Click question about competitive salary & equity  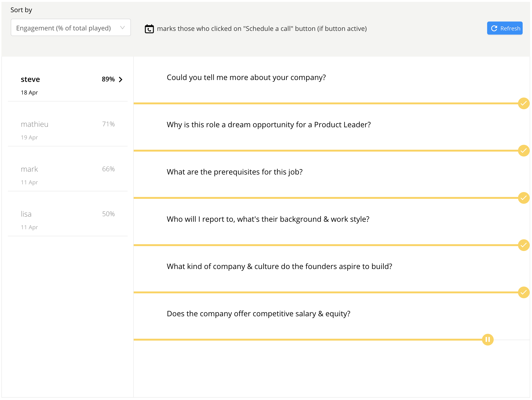[x=259, y=314]
